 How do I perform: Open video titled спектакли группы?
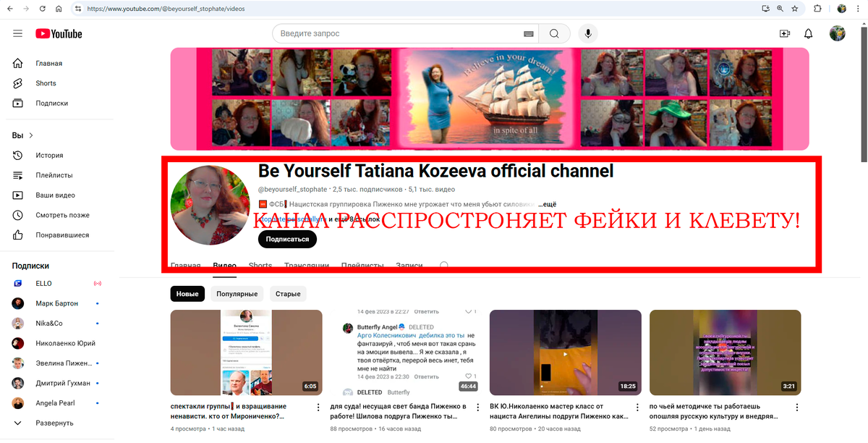click(x=229, y=411)
